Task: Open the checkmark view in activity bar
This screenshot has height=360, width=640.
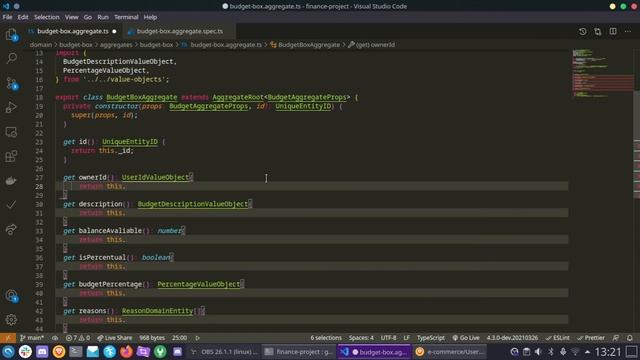Action: point(11,204)
